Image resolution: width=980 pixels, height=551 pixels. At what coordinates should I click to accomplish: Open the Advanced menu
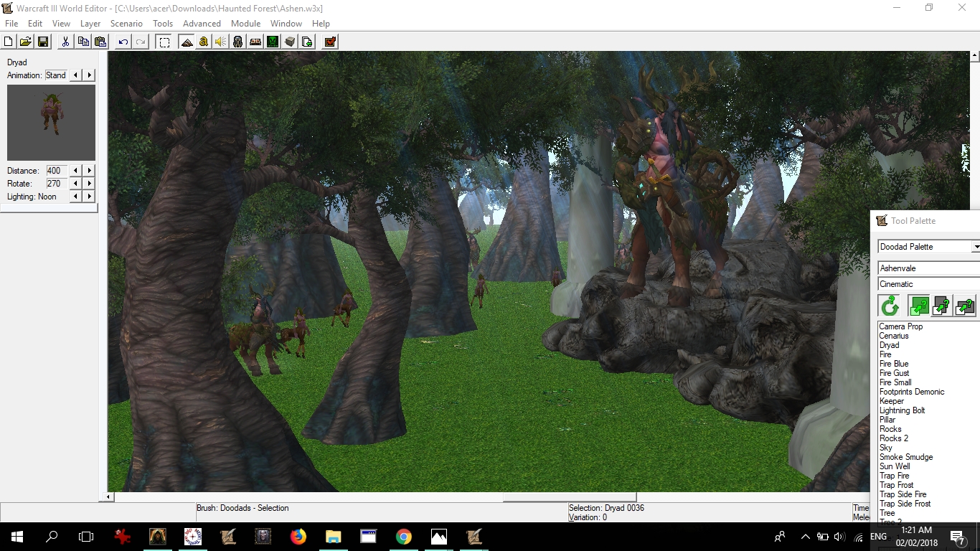[202, 24]
